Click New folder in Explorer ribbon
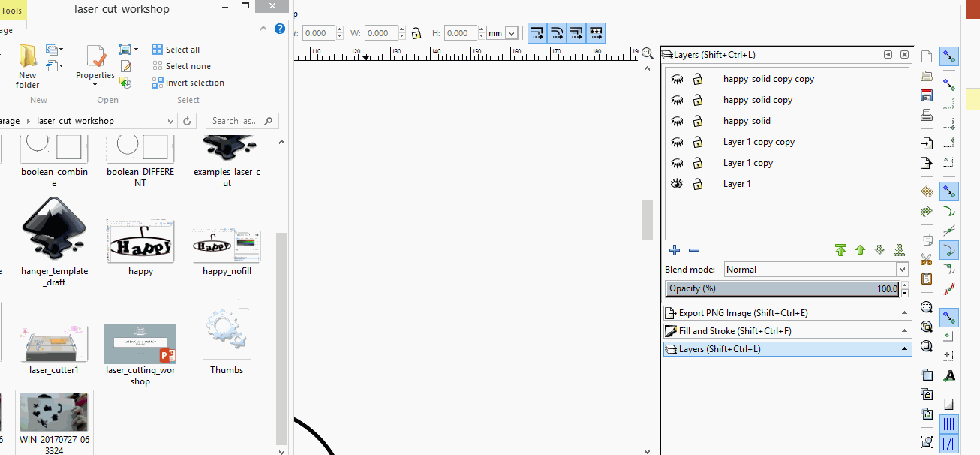This screenshot has height=455, width=980. pyautogui.click(x=28, y=66)
